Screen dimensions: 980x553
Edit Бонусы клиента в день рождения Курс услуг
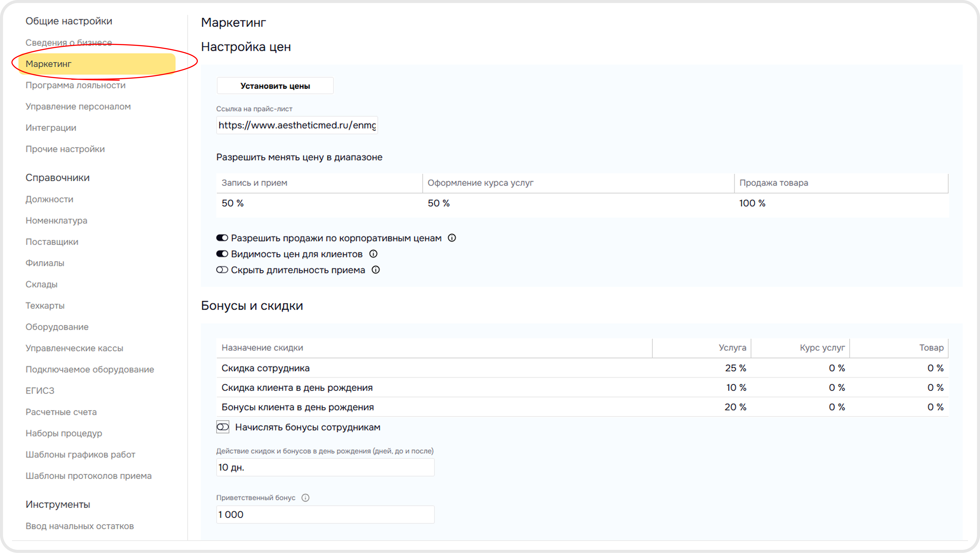(x=837, y=407)
